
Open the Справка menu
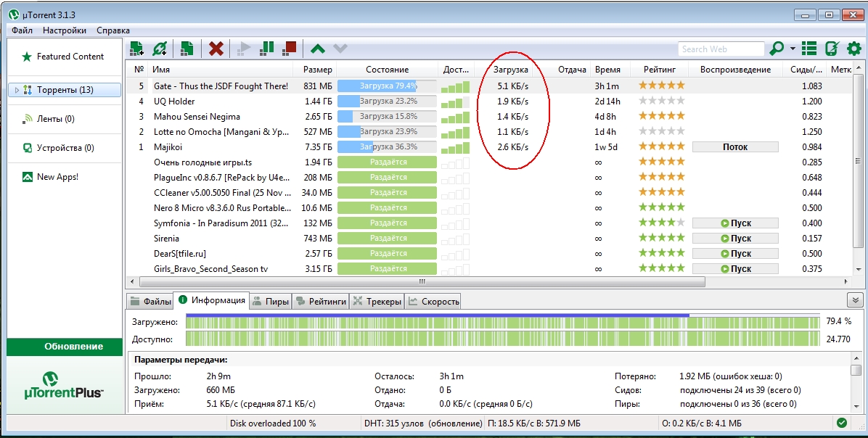pos(113,30)
